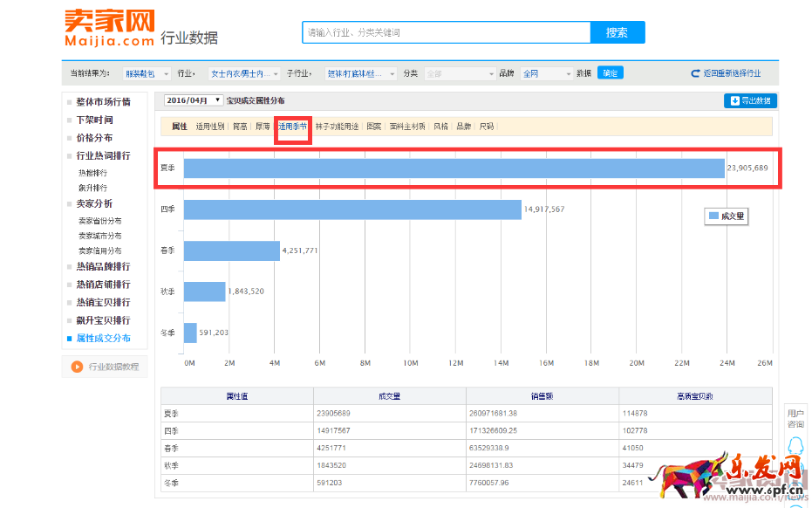Click the export icon on 导出数据 button
The height and width of the screenshot is (508, 812).
click(x=735, y=100)
